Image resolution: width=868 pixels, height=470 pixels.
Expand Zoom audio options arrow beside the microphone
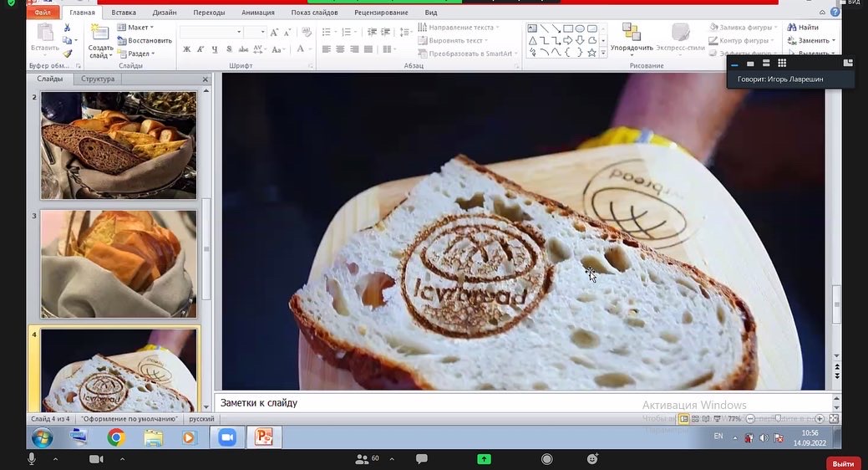tap(55, 459)
